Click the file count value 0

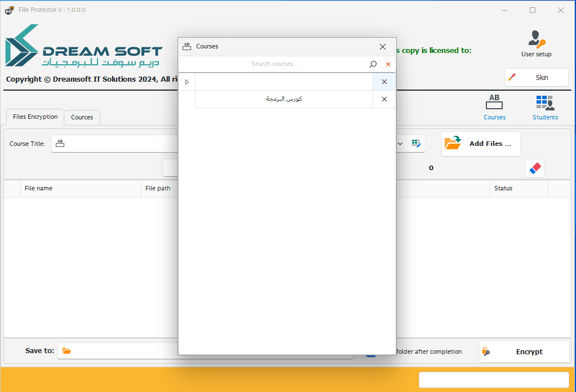click(431, 168)
